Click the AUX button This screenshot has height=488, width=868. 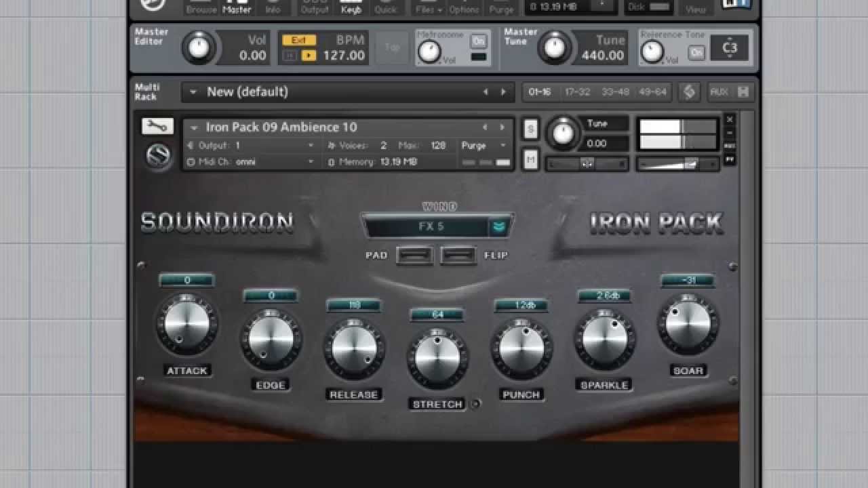tap(719, 91)
